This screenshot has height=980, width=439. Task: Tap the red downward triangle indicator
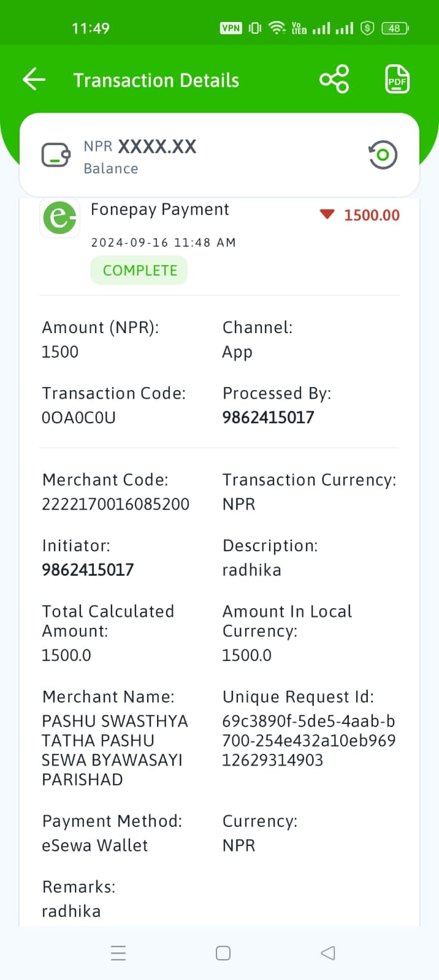tap(327, 214)
